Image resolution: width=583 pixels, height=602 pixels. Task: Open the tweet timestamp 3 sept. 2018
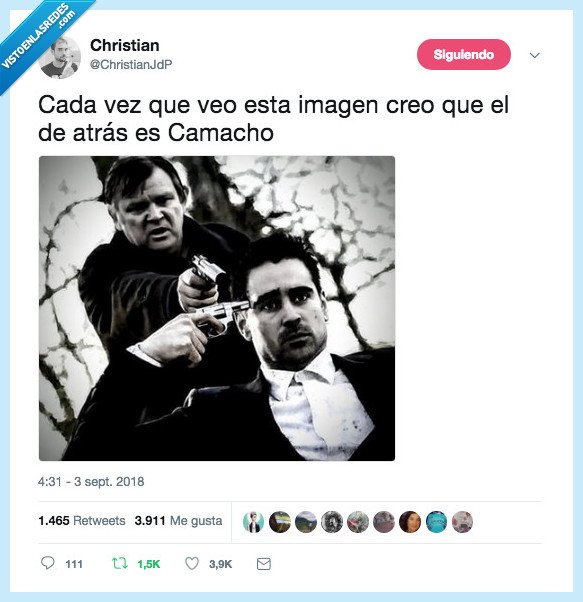91,481
